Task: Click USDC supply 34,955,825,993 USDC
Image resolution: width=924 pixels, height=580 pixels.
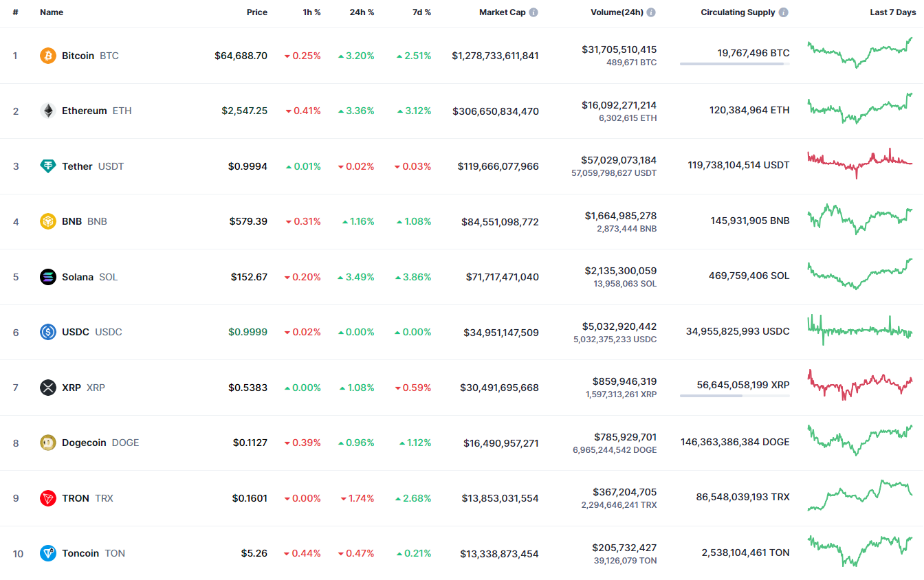Action: coord(738,331)
